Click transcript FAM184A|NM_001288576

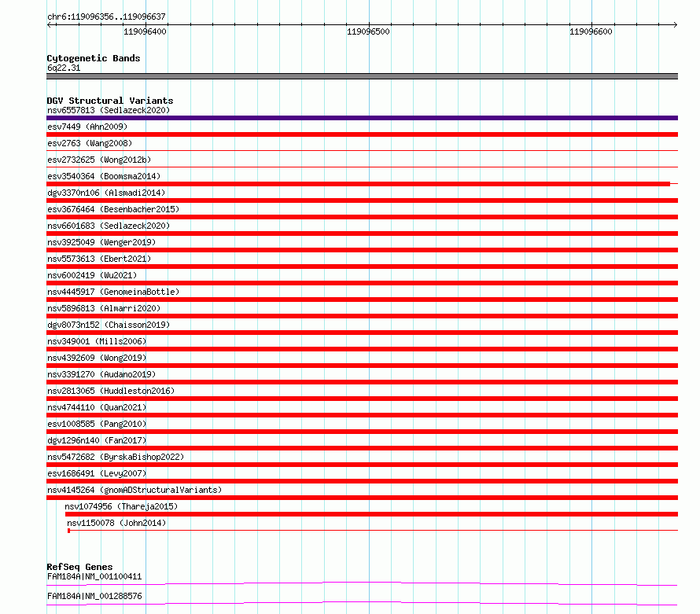pyautogui.click(x=94, y=596)
